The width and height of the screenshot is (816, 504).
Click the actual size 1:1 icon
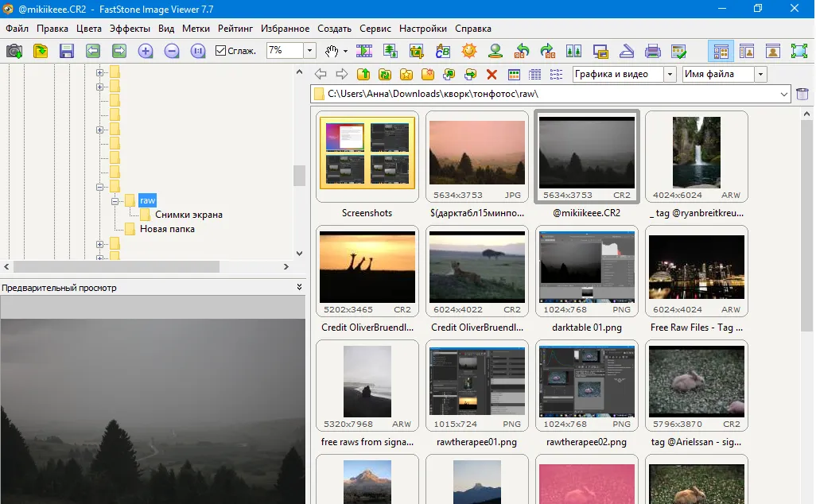(x=198, y=51)
